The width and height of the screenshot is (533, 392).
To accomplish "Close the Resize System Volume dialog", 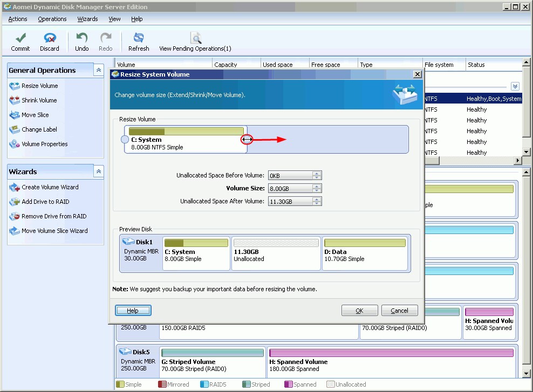I will (x=418, y=74).
